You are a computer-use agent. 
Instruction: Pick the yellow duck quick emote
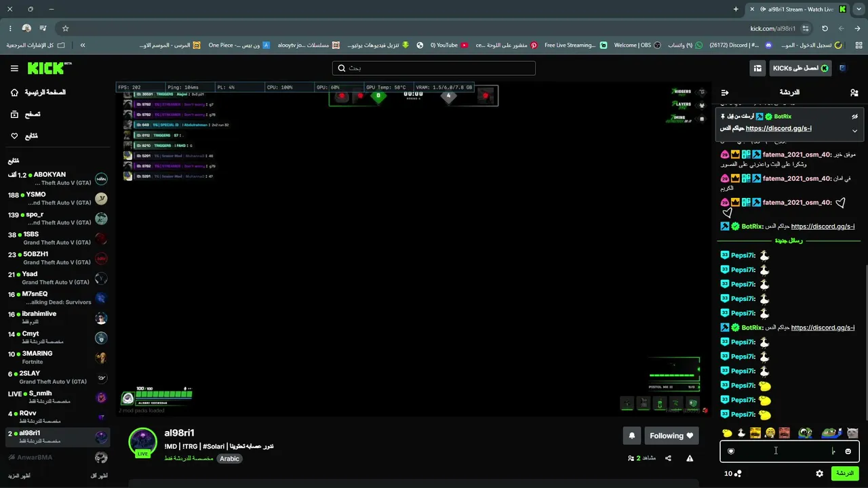pyautogui.click(x=727, y=432)
